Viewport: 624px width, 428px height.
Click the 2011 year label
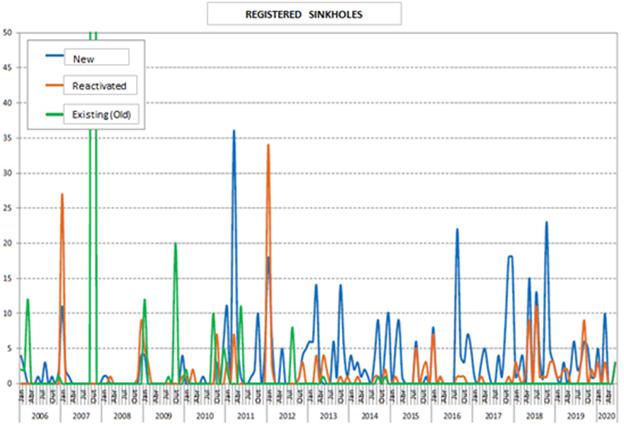[246, 416]
